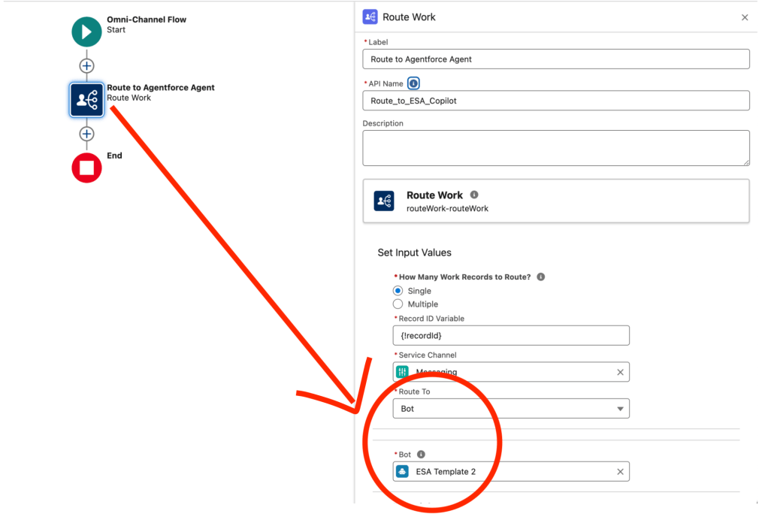The height and width of the screenshot is (532, 774).
Task: Click into the Label text field
Action: point(555,59)
